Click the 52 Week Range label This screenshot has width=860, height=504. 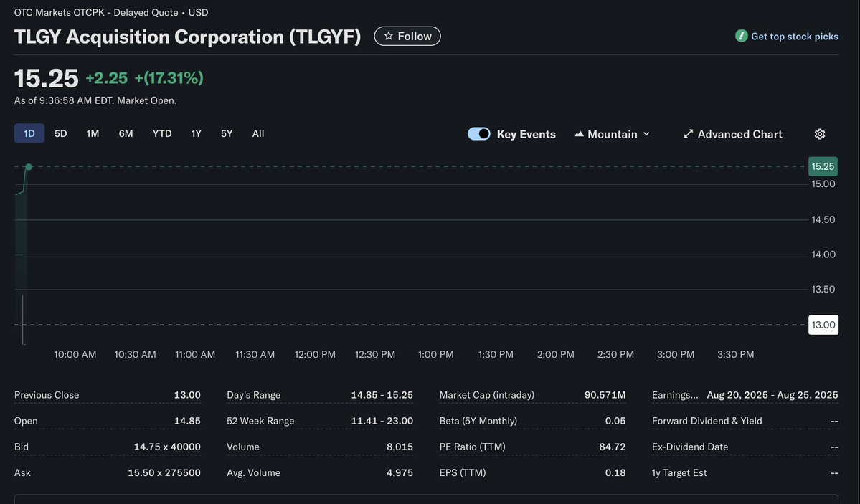point(260,421)
